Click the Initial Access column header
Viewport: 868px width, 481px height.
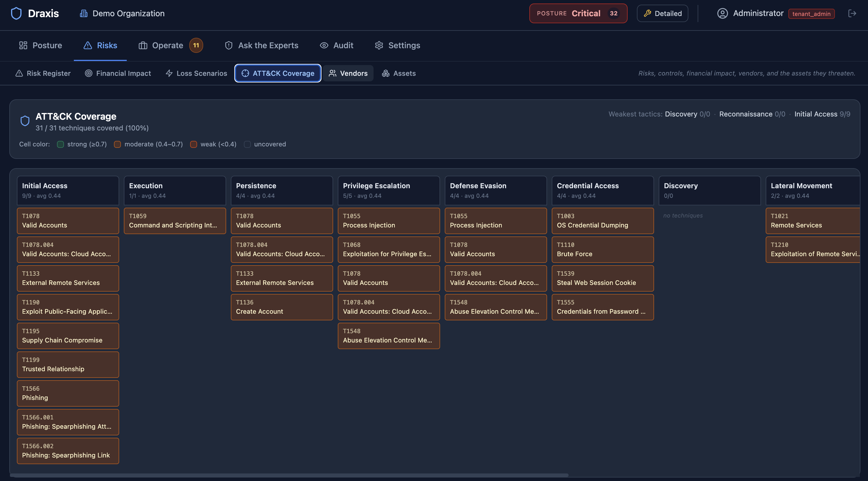(x=68, y=191)
